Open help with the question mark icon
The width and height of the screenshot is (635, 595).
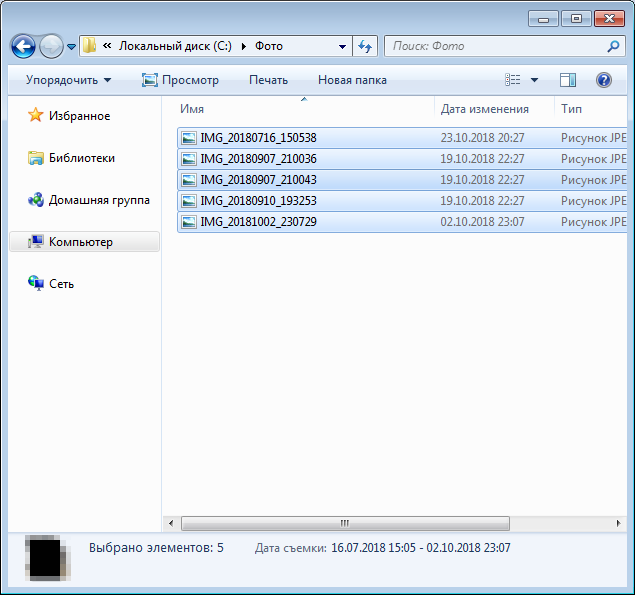[x=603, y=80]
